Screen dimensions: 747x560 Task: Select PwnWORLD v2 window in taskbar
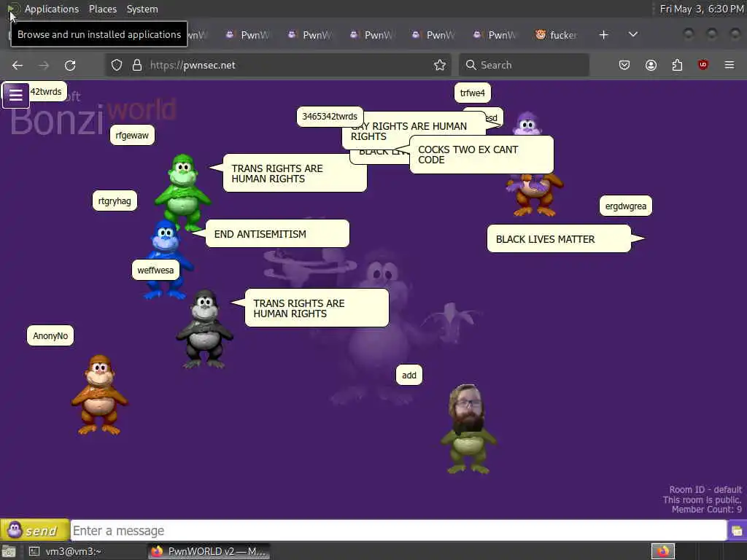(209, 551)
